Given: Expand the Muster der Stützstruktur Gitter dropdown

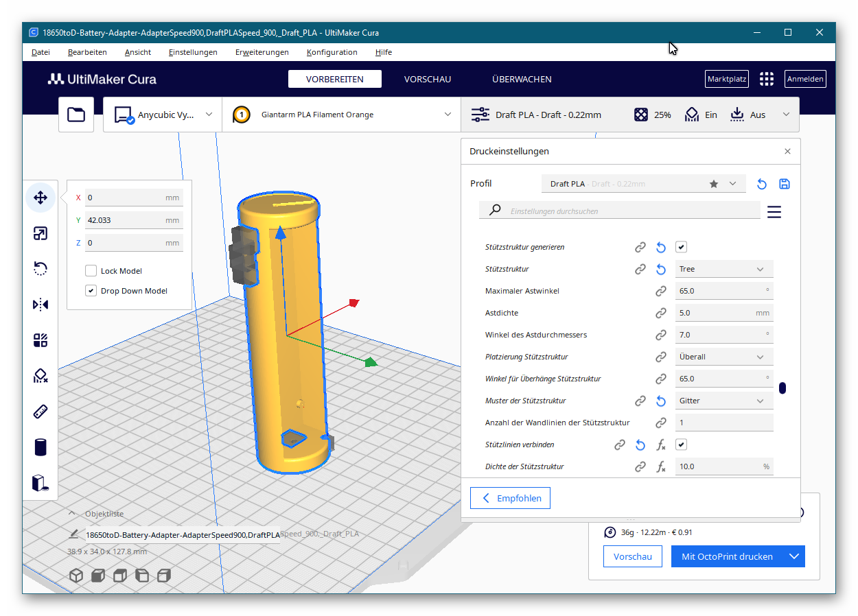Looking at the screenshot, I should click(723, 401).
